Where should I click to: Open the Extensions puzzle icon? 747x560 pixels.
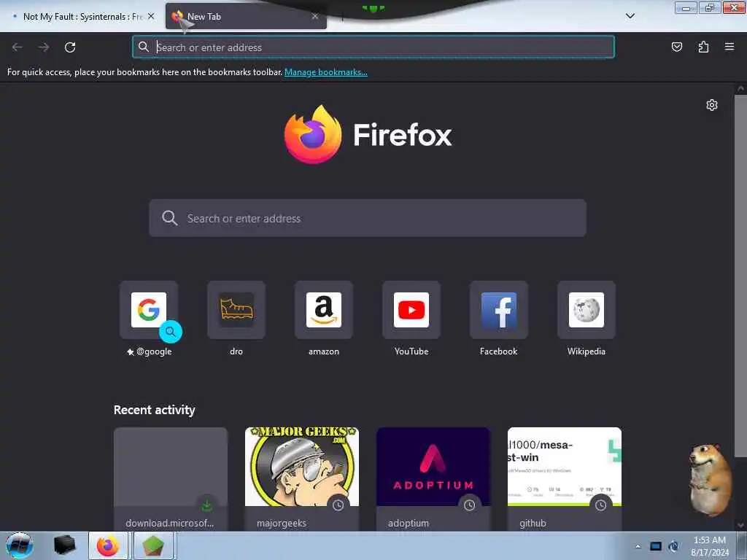(703, 47)
